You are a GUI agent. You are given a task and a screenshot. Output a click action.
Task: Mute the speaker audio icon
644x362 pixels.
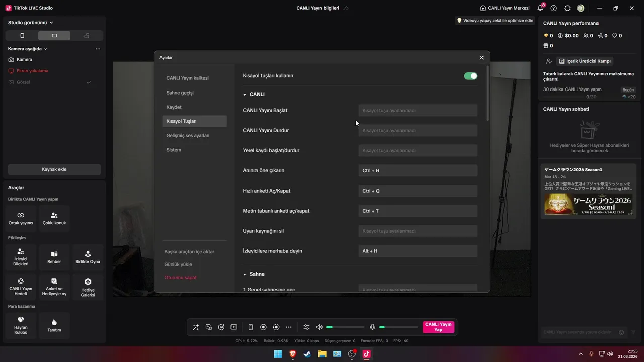[x=319, y=327]
